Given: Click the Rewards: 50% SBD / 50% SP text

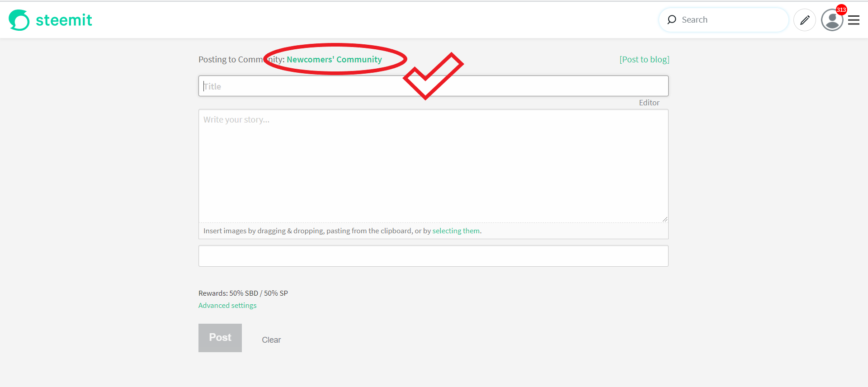Looking at the screenshot, I should click(x=243, y=293).
